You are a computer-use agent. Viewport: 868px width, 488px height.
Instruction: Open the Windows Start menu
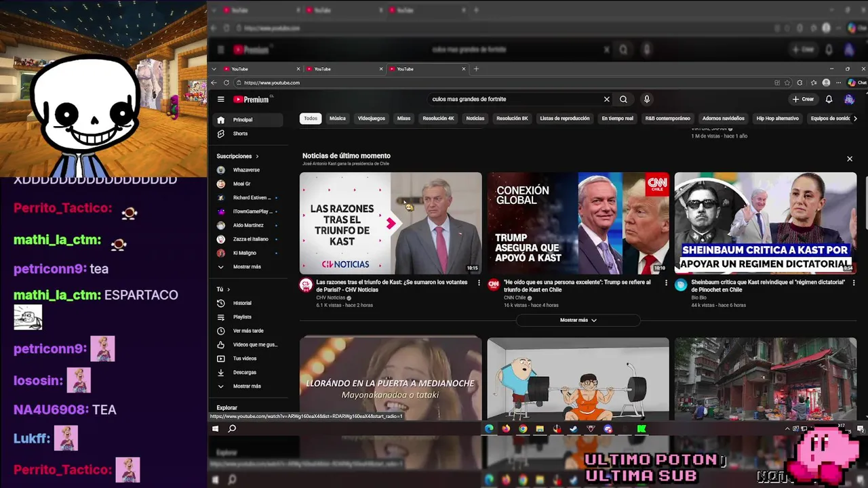click(216, 428)
